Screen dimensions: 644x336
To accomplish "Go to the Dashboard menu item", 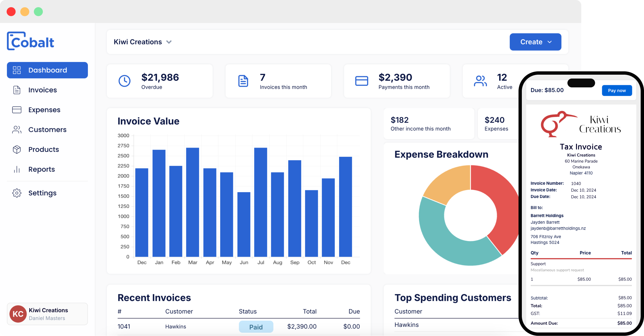I will 47,70.
